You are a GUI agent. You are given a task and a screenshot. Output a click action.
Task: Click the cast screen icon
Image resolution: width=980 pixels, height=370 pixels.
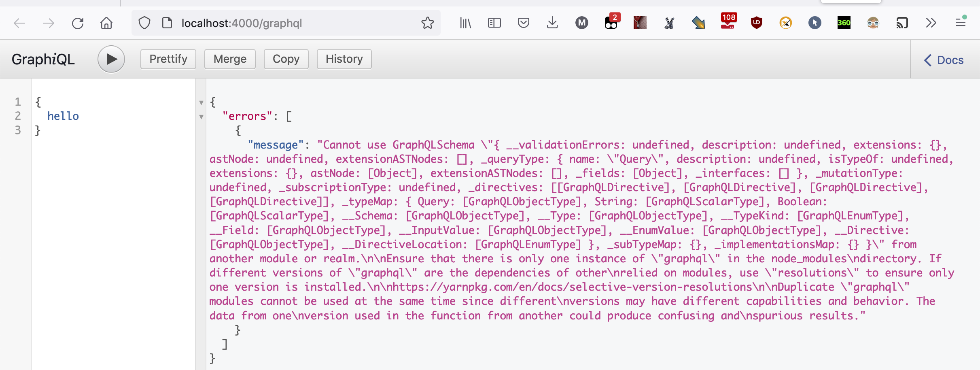pyautogui.click(x=902, y=23)
